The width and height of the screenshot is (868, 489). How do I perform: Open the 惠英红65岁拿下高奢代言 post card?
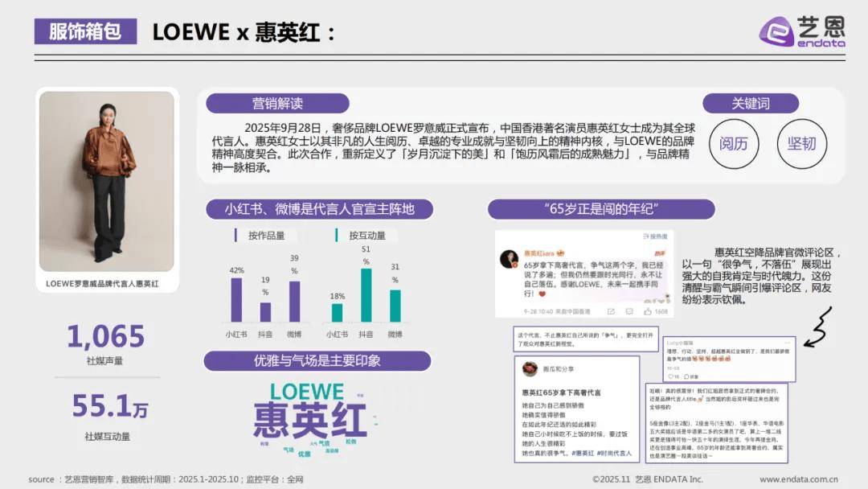click(x=577, y=409)
